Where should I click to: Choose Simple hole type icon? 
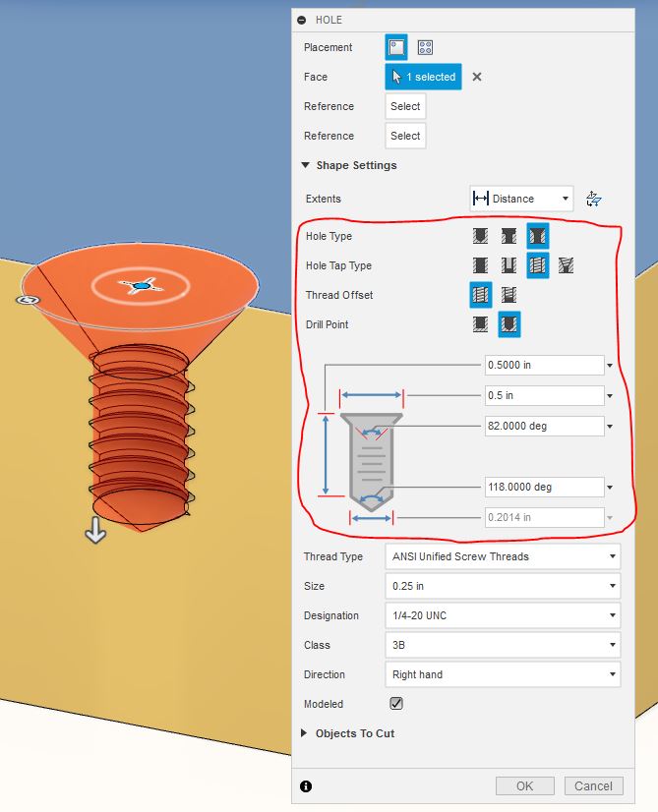tap(480, 236)
